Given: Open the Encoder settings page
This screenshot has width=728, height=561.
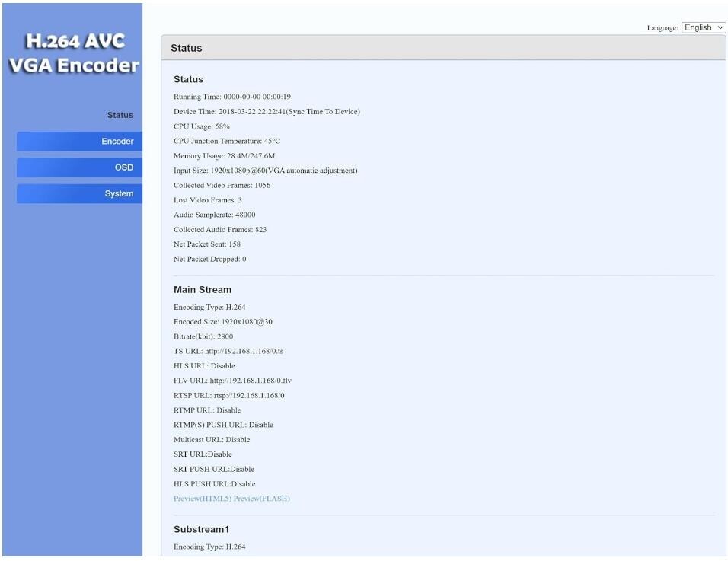Looking at the screenshot, I should click(x=79, y=142).
